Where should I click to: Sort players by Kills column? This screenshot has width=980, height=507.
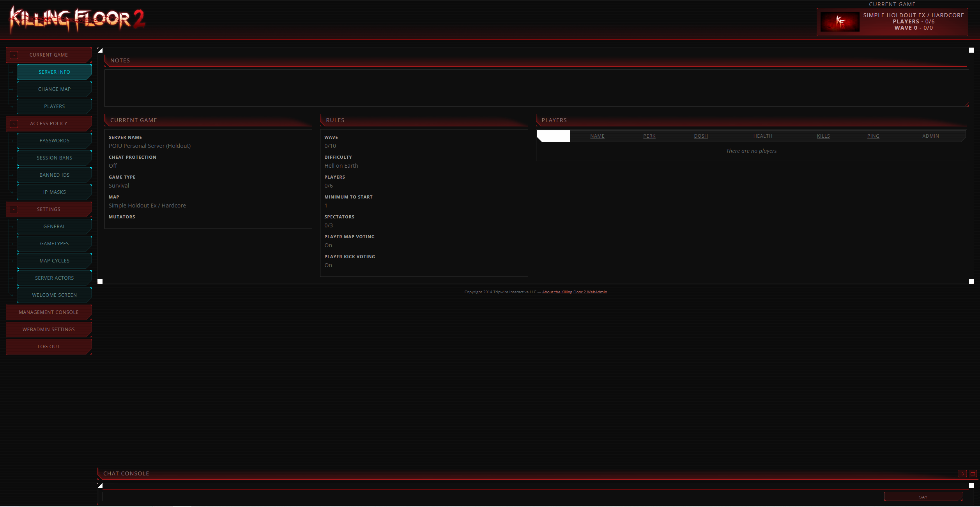point(823,136)
